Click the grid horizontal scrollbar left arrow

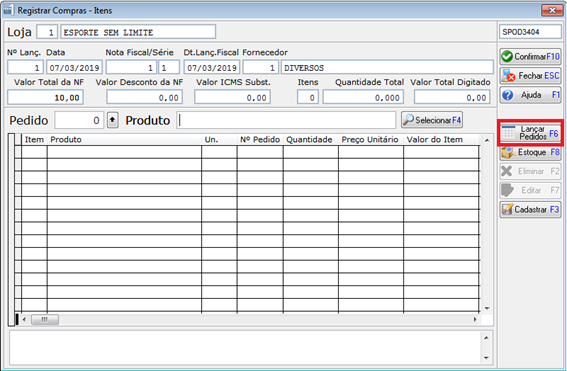(x=24, y=319)
